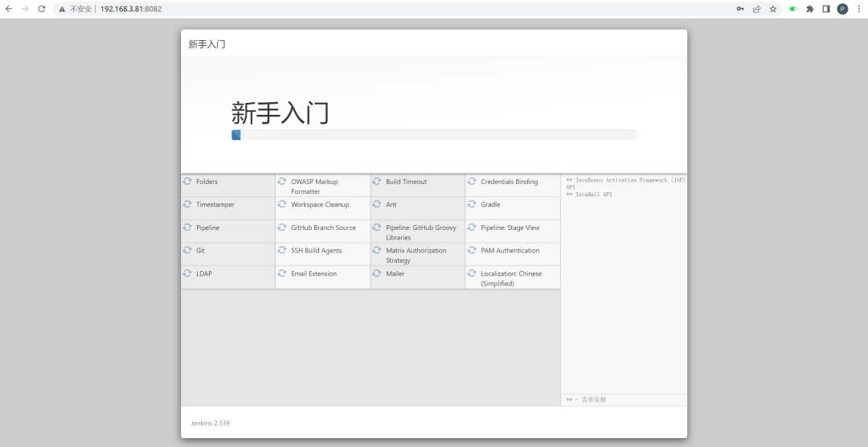
Task: Bookmark this page with the star icon
Action: pos(773,9)
